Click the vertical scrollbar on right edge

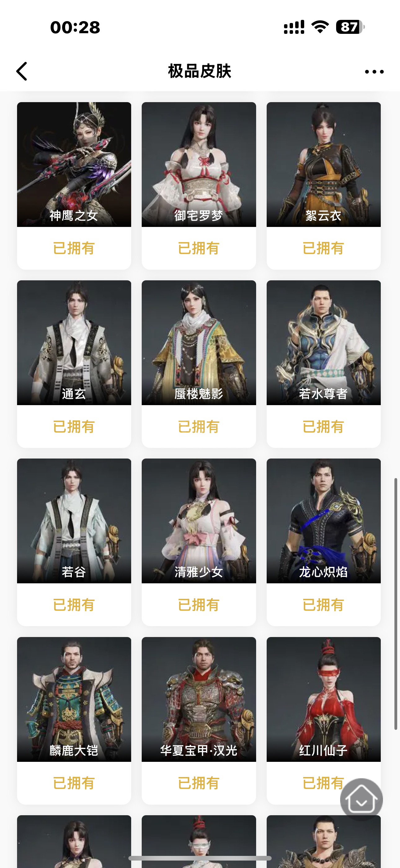click(396, 604)
